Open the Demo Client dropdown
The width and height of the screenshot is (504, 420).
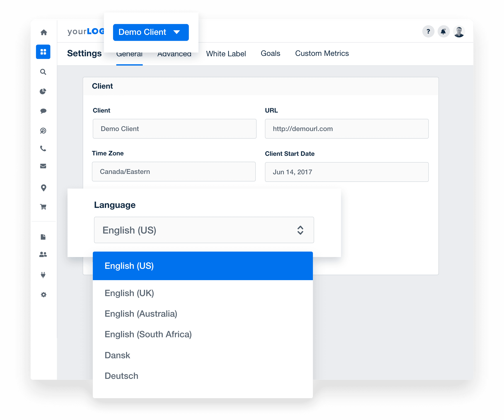pyautogui.click(x=151, y=32)
